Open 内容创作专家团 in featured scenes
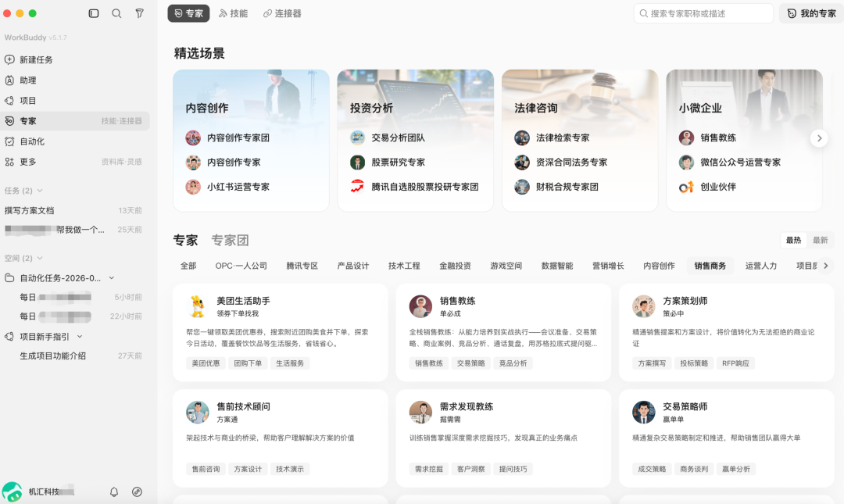 (238, 138)
